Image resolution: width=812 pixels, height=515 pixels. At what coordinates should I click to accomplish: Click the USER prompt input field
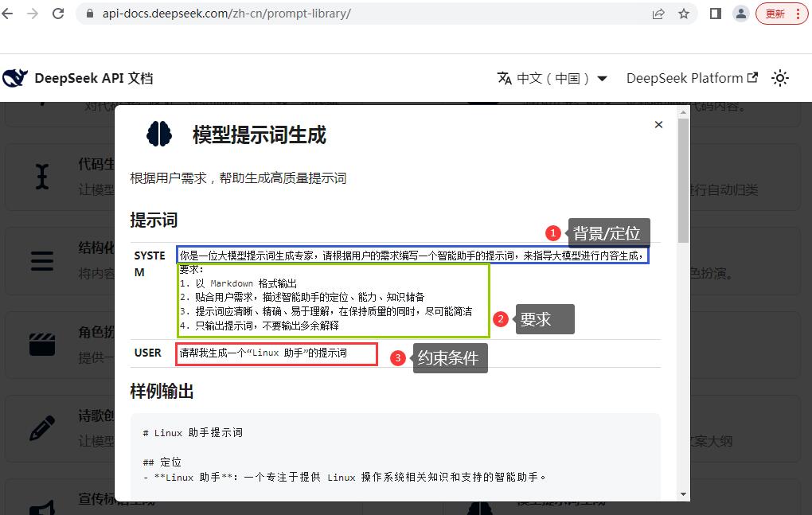276,354
